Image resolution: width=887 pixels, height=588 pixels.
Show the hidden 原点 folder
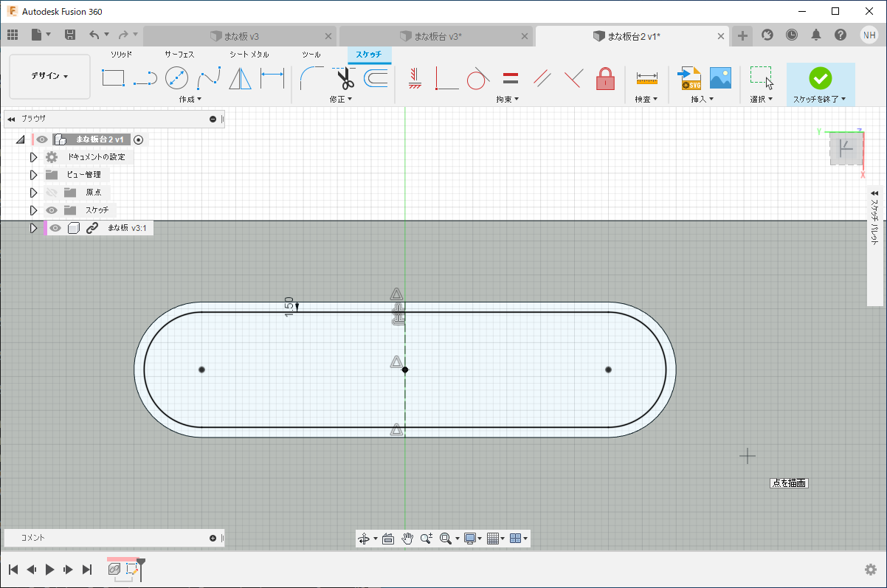coord(52,193)
